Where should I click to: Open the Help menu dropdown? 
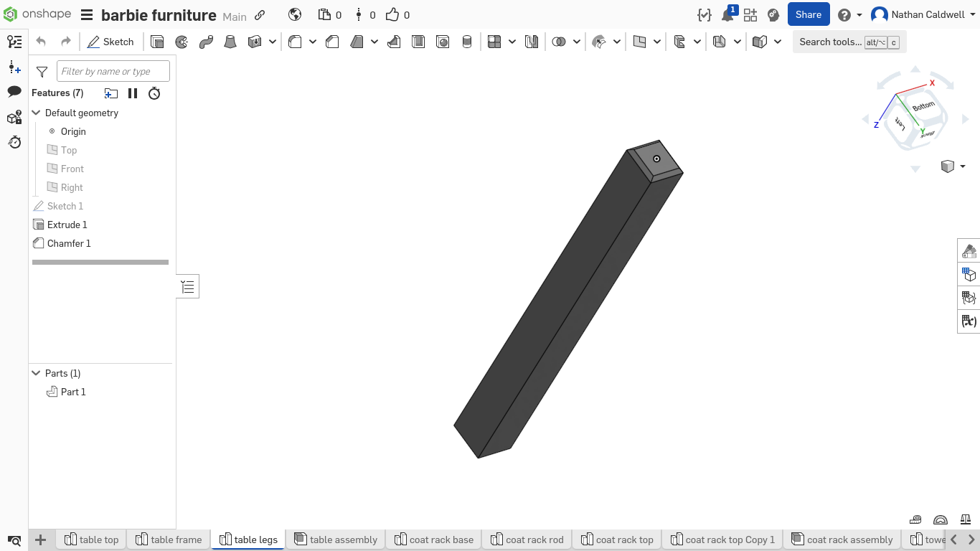pyautogui.click(x=850, y=14)
